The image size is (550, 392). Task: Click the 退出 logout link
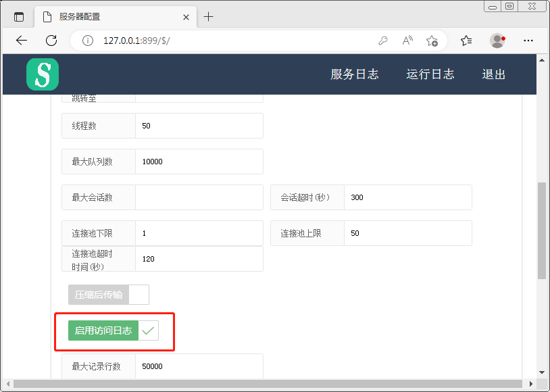(x=493, y=74)
